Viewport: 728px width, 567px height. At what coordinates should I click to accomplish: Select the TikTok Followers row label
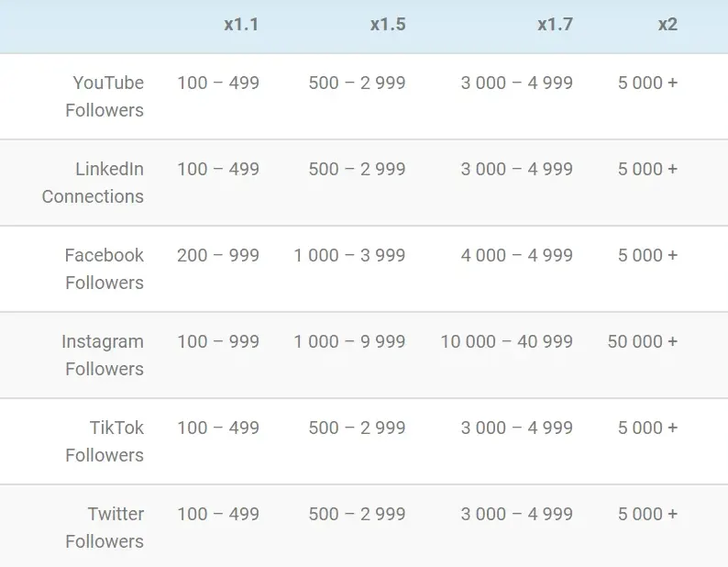pyautogui.click(x=105, y=441)
